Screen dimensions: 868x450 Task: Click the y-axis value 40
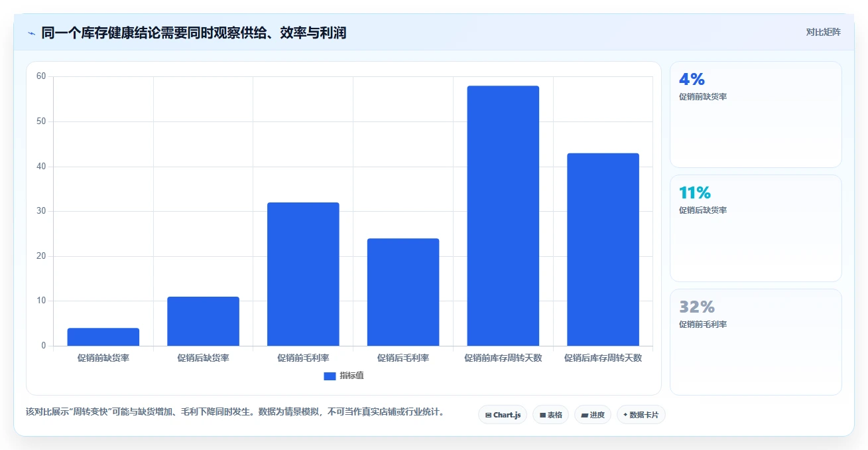click(x=41, y=167)
